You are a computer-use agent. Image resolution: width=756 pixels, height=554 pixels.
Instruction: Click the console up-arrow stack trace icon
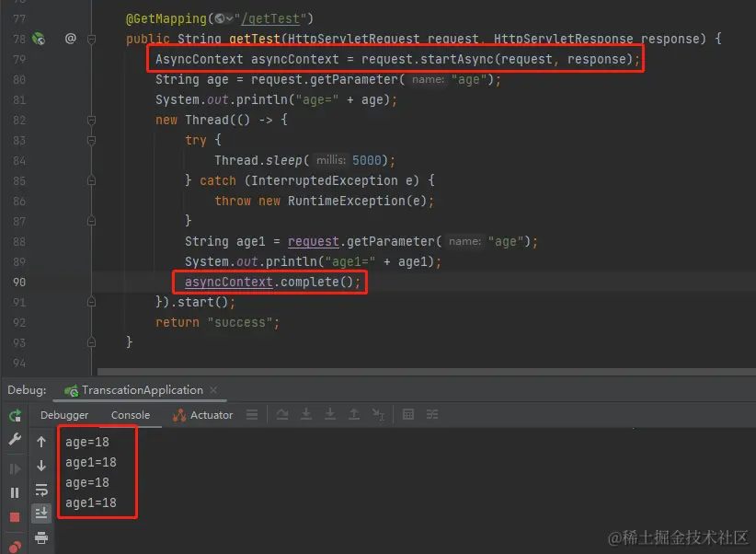(x=41, y=442)
